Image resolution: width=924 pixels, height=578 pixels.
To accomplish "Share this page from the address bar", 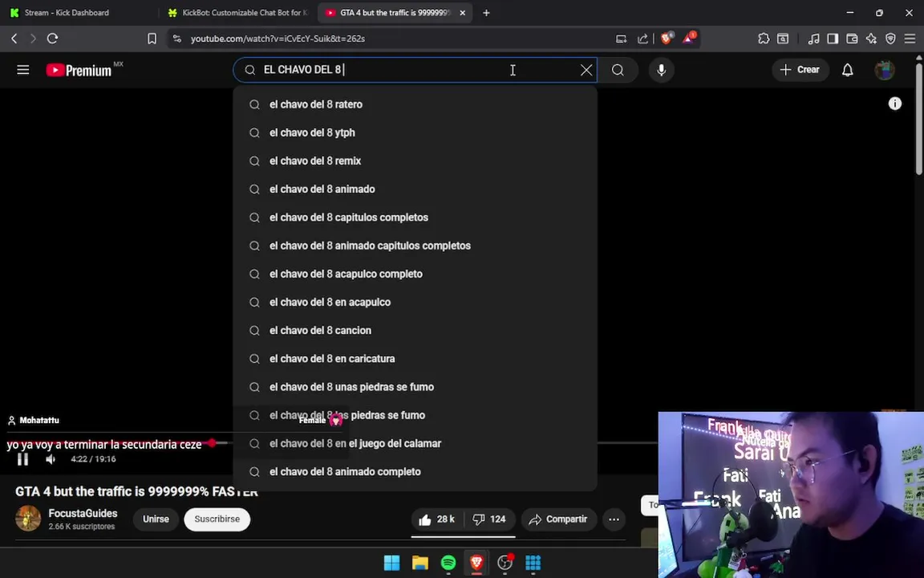I will [x=643, y=39].
